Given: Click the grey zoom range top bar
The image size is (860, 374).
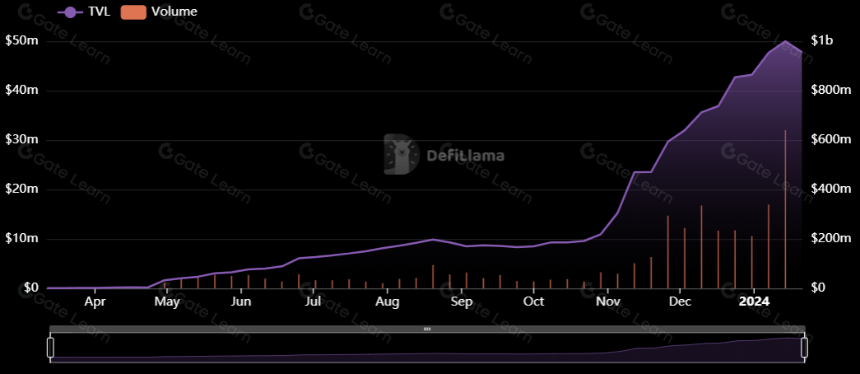Looking at the screenshot, I should 427,329.
